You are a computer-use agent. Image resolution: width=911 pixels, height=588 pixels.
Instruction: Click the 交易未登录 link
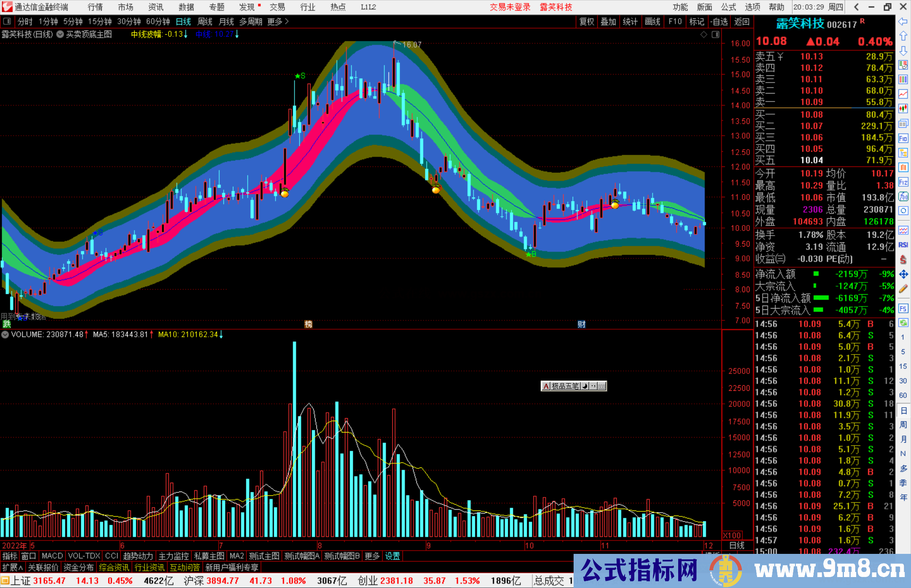click(x=509, y=7)
